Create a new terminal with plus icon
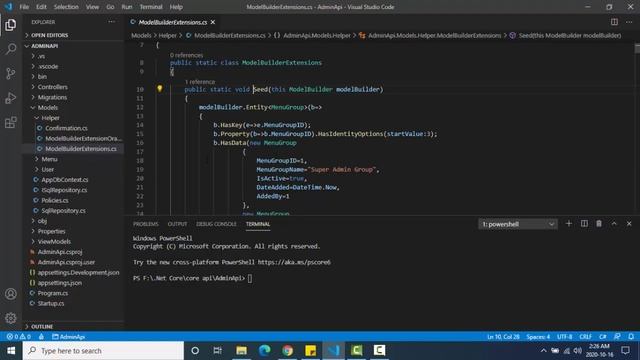 569,224
